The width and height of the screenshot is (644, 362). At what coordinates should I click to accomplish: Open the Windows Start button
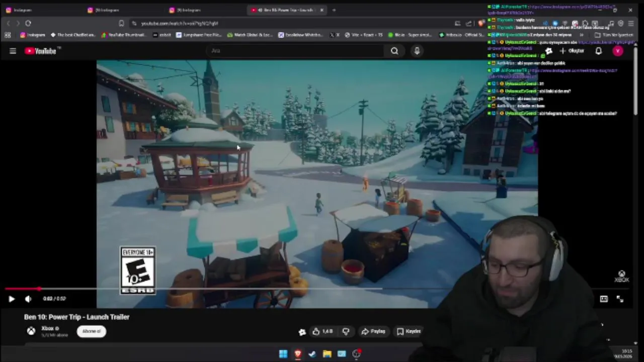tap(283, 354)
